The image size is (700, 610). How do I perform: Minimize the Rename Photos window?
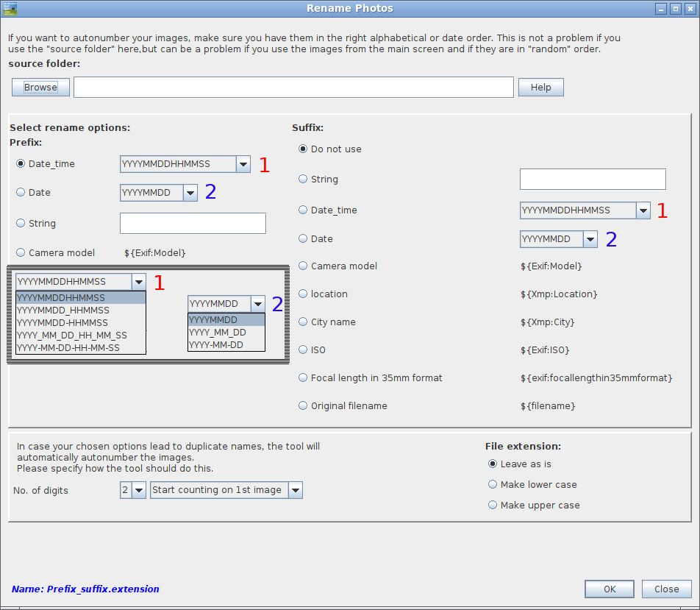click(x=661, y=9)
